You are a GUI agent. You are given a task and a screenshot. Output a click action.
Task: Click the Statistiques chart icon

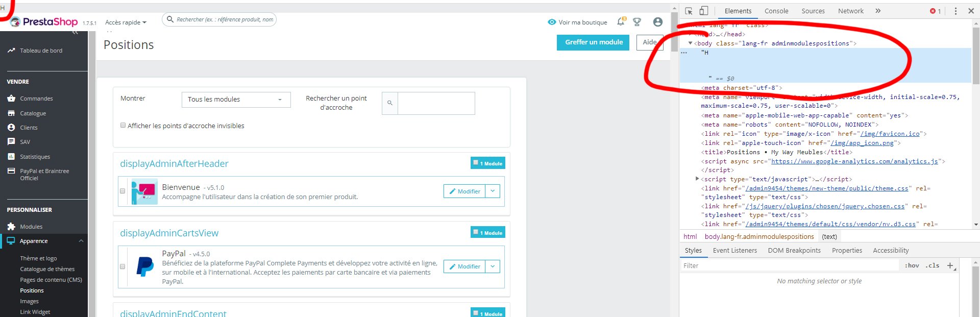(11, 157)
